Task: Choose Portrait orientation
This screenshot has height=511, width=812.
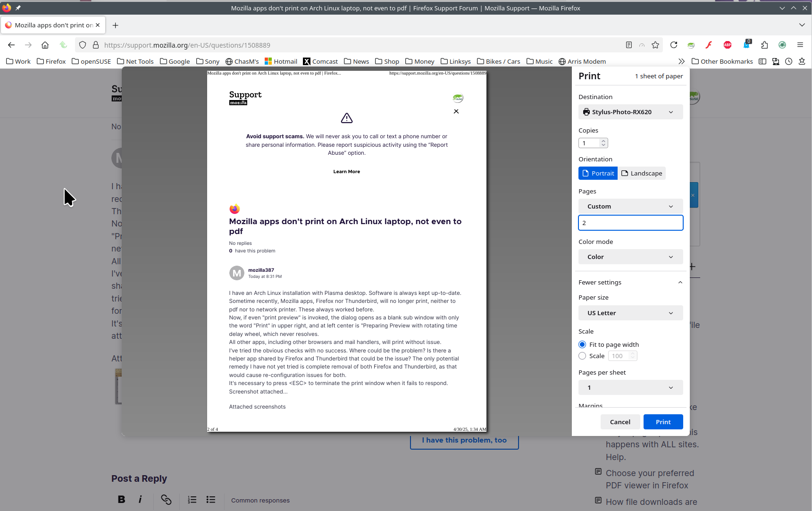Action: click(598, 173)
